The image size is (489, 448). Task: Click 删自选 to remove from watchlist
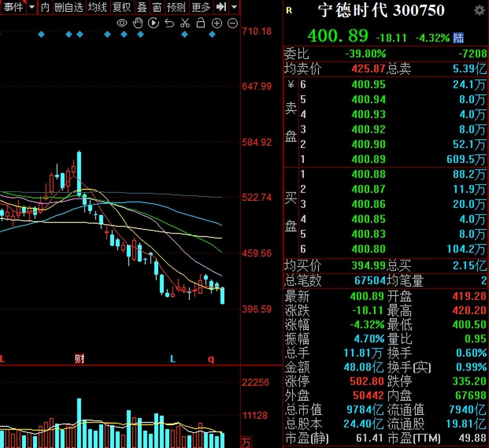click(69, 7)
